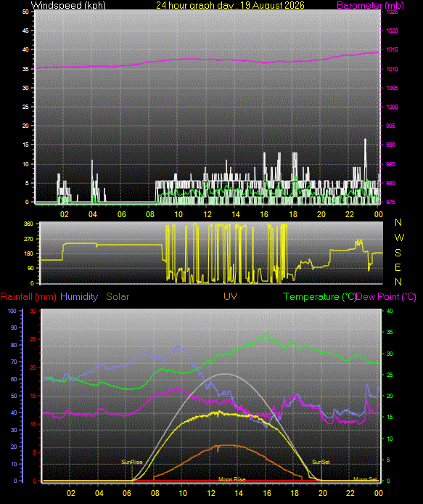Click the Rainfall (mm) legend label
This screenshot has height=504, width=423.
pyautogui.click(x=28, y=296)
